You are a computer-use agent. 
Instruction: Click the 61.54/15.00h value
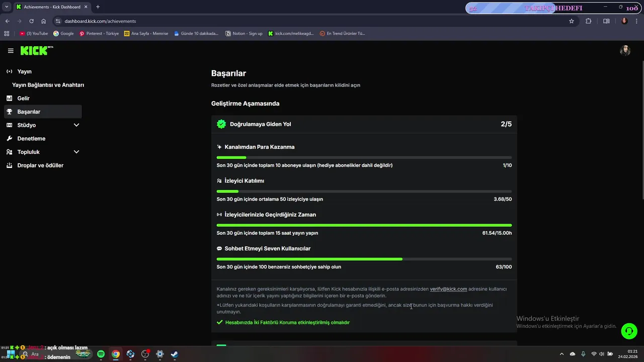(x=497, y=233)
